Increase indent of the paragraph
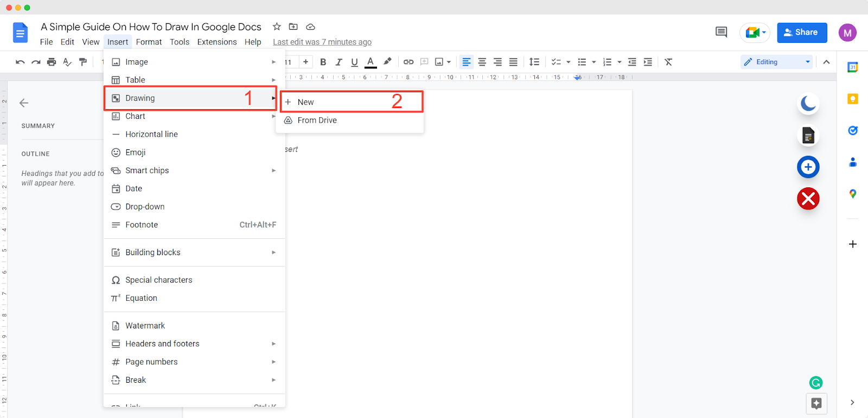 (x=648, y=62)
